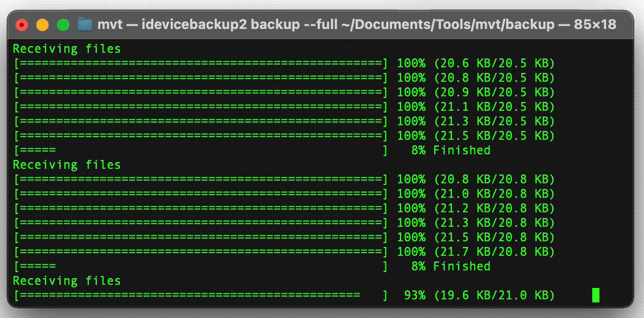Minimize the terminal using the yellow button
644x318 pixels.
[42, 24]
